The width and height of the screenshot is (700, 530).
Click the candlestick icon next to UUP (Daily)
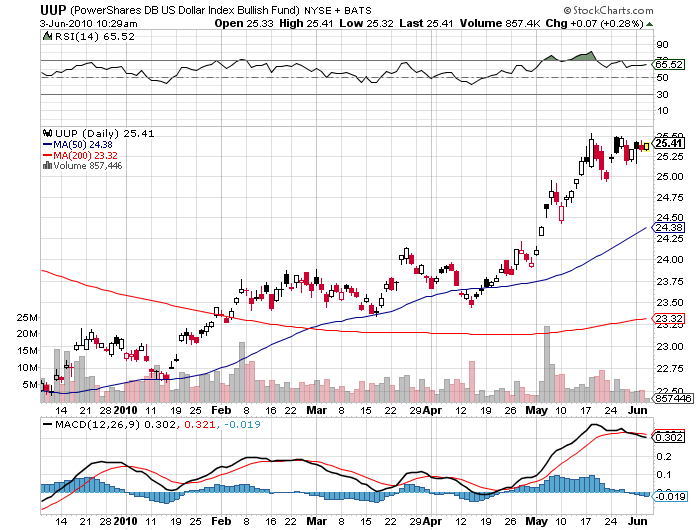pyautogui.click(x=47, y=133)
